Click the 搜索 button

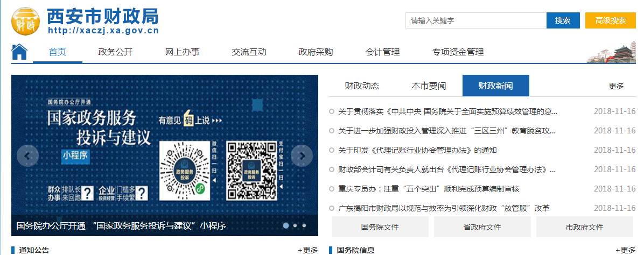tap(563, 20)
